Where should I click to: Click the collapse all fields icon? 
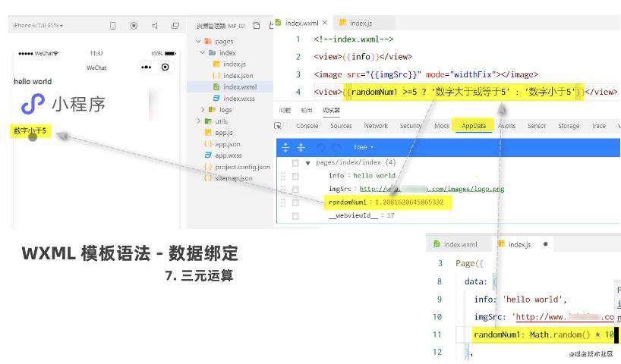click(301, 148)
